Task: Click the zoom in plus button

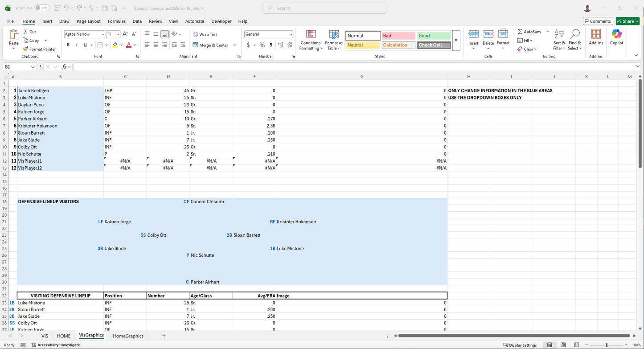Action: 626,345
